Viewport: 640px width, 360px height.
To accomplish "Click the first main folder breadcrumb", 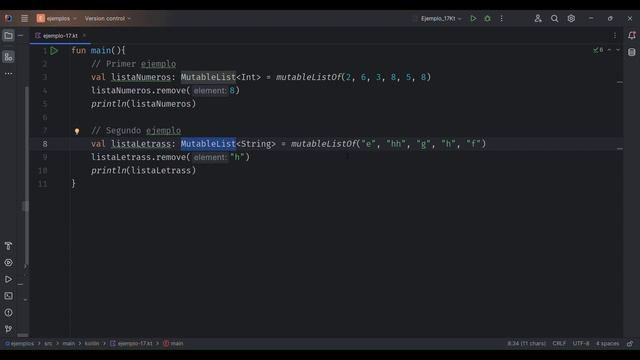I will [x=69, y=344].
